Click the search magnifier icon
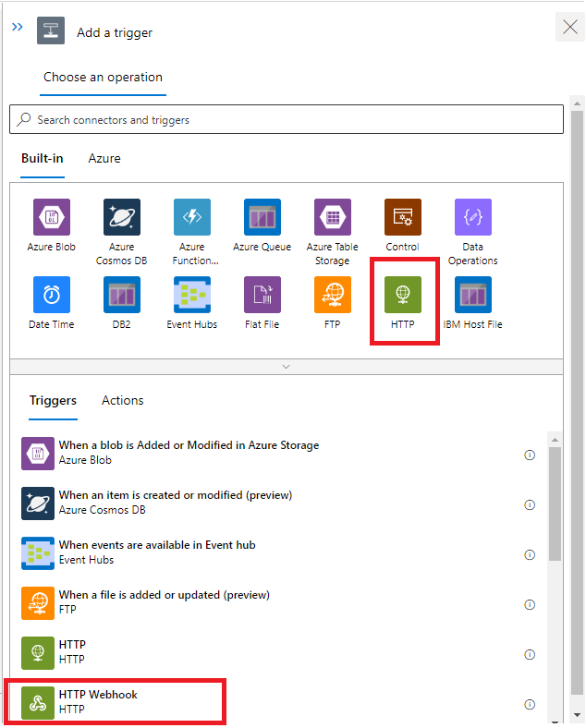The height and width of the screenshot is (728, 586). [24, 119]
